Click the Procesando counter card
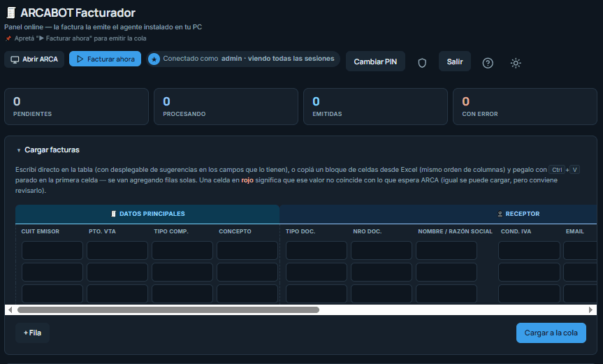Viewport: 603px width, 364px height. click(226, 106)
